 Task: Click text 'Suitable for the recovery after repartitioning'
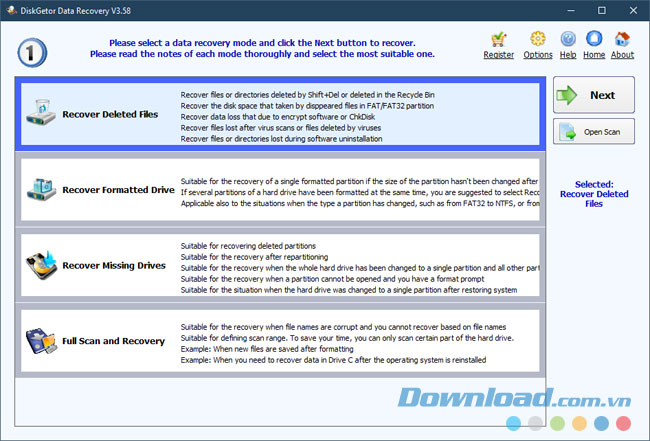coord(255,257)
